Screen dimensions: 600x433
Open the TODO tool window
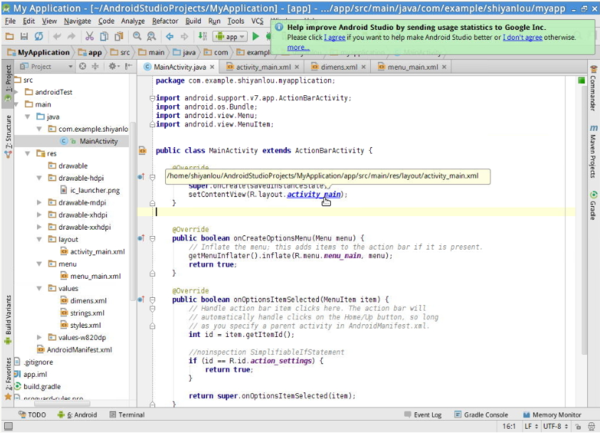pos(32,415)
